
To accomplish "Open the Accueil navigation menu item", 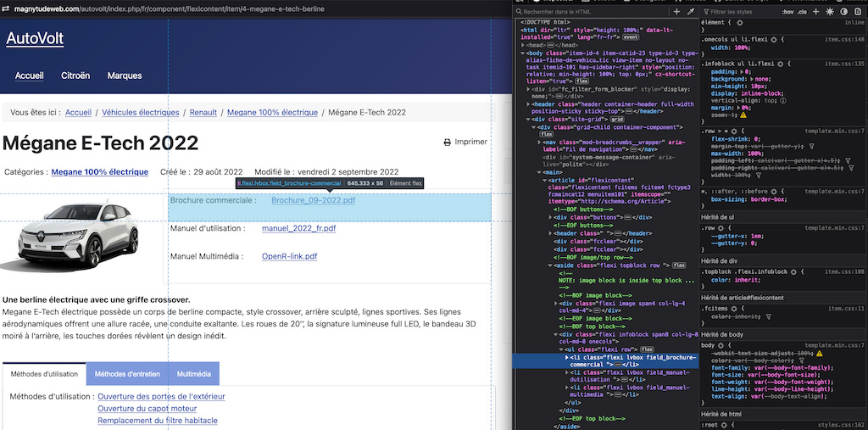I will click(x=30, y=75).
